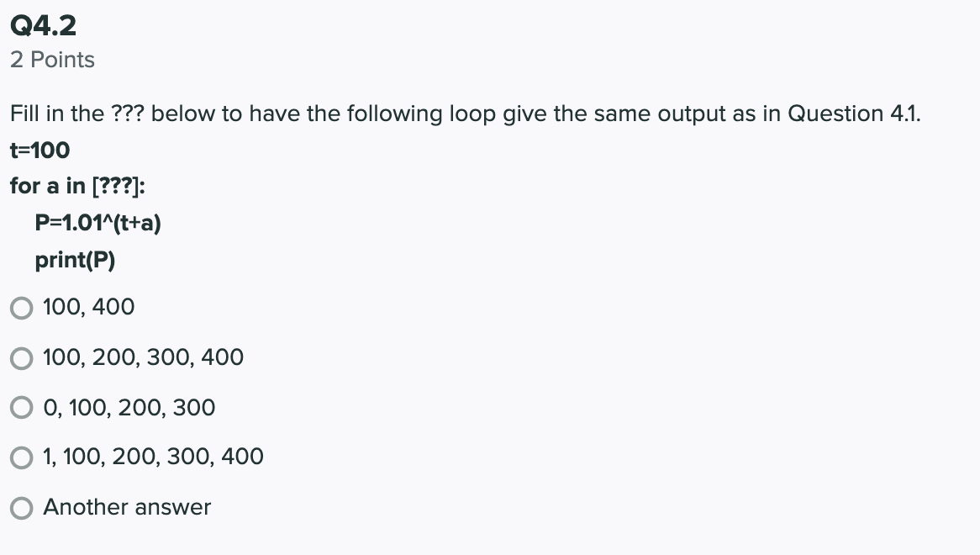Click the 'print(P)' code line

pyautogui.click(x=75, y=260)
